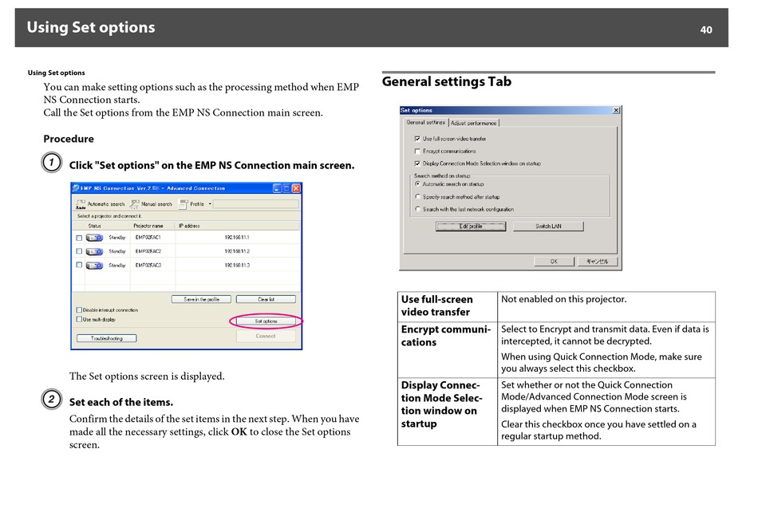
Task: Click the Japanese Cancel button beside OK
Action: [598, 262]
